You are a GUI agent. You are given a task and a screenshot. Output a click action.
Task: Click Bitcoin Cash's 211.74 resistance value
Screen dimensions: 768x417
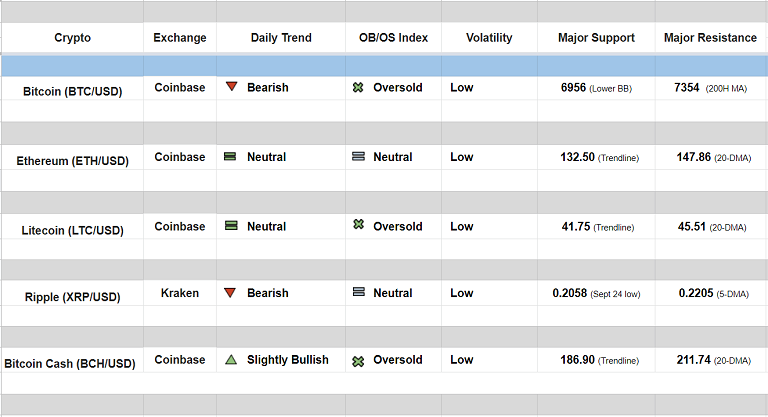click(x=693, y=360)
